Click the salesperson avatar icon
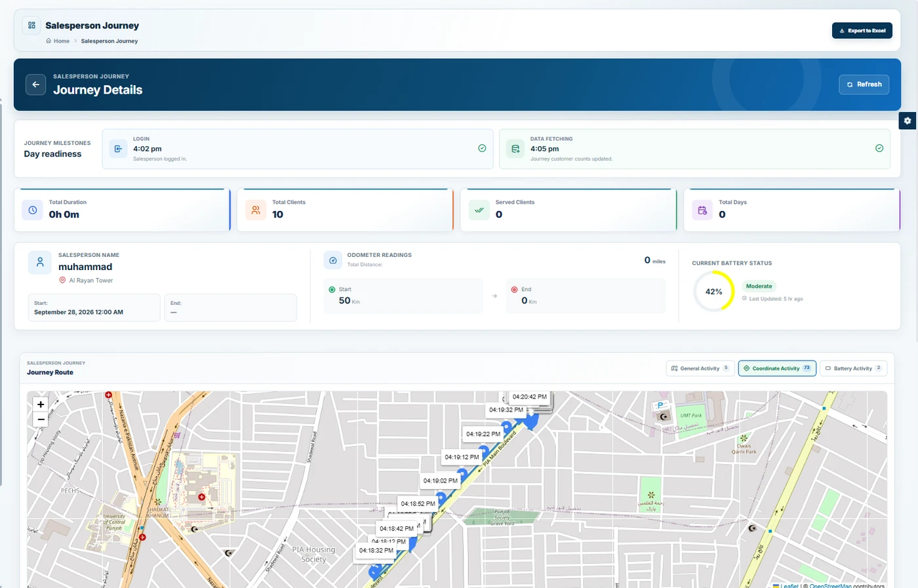The width and height of the screenshot is (918, 588). [40, 262]
